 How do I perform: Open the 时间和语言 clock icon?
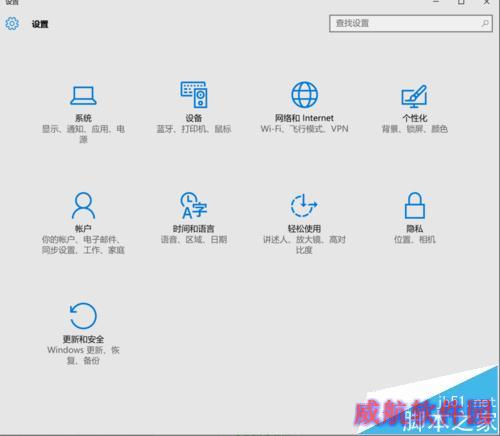pyautogui.click(x=194, y=205)
